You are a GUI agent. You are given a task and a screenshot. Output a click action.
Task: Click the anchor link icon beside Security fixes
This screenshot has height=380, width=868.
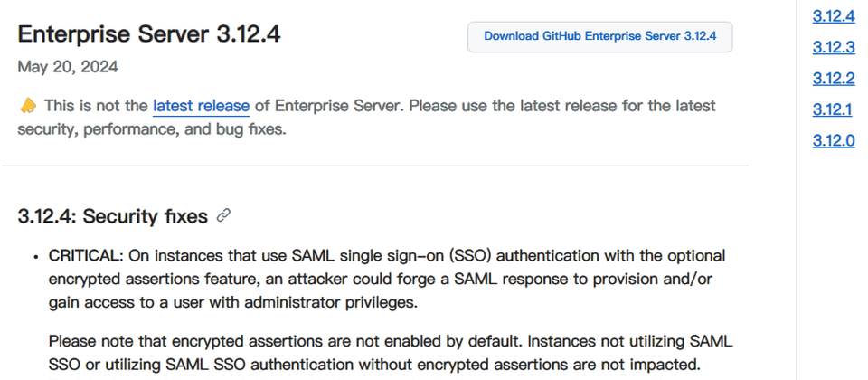click(223, 215)
